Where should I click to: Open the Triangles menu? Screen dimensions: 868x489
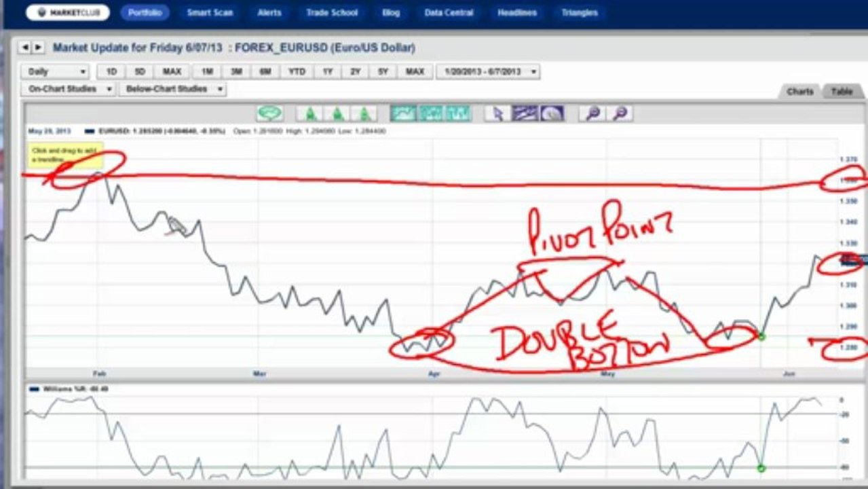[580, 12]
